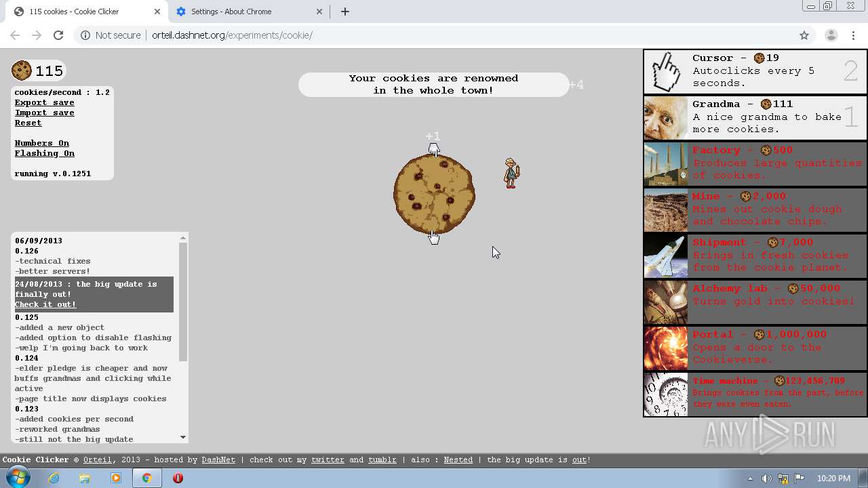The height and width of the screenshot is (488, 868).
Task: View site information for Not secure
Action: click(x=111, y=35)
